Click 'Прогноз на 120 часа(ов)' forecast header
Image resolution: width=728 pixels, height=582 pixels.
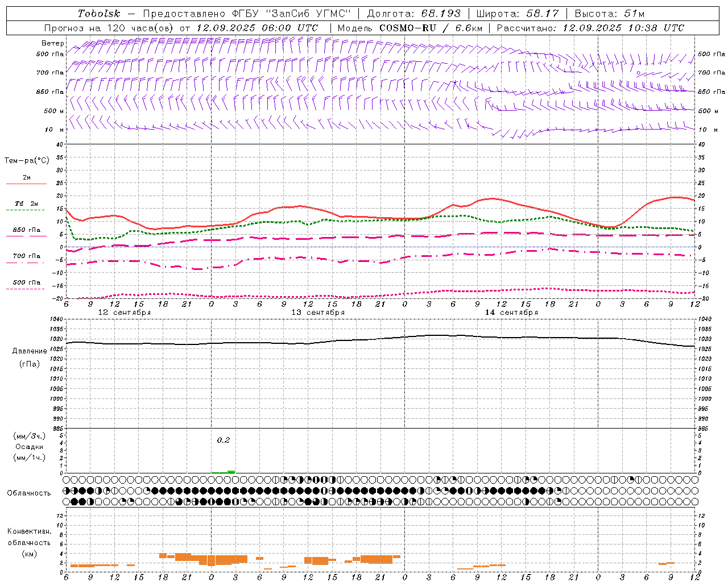(109, 28)
